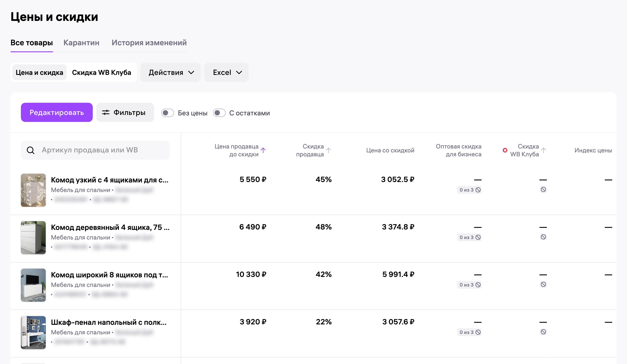Click product title 'Комод узкий с 4 ящиками для с...'
The height and width of the screenshot is (364, 627).
click(110, 180)
